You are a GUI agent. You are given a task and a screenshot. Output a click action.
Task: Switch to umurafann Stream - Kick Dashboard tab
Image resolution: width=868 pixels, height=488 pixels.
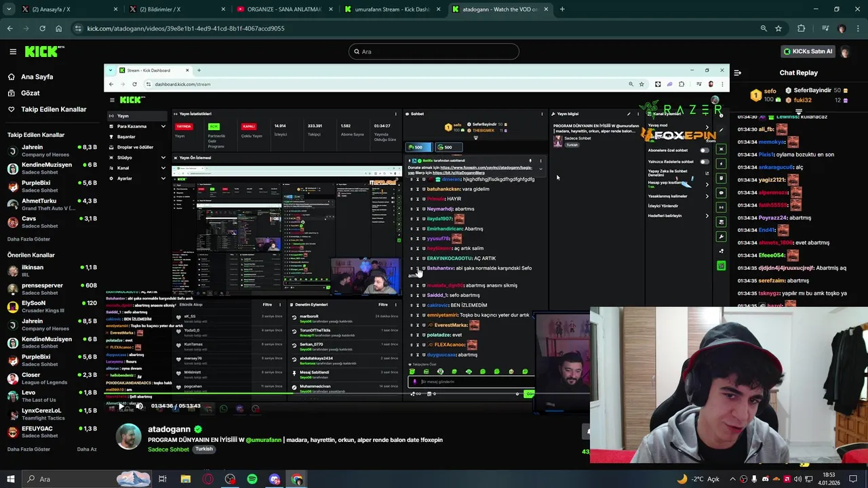pyautogui.click(x=393, y=9)
